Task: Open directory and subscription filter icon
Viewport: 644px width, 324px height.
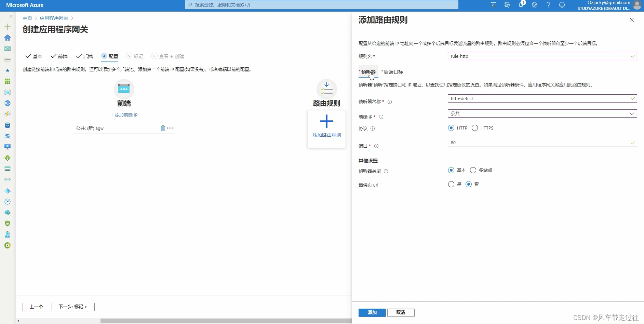Action: coord(507,5)
